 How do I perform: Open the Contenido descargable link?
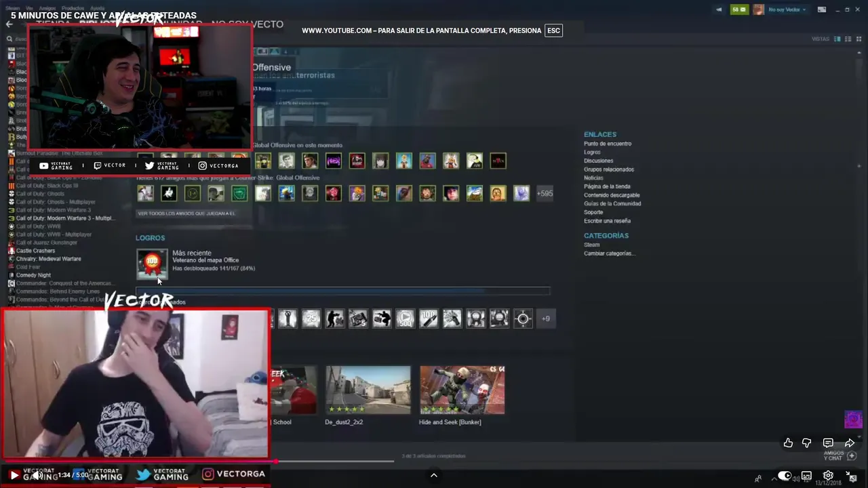(612, 195)
